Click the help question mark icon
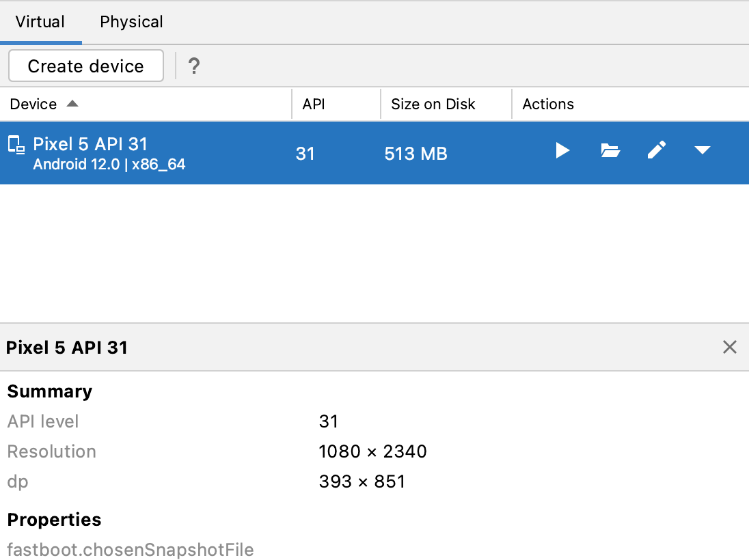This screenshot has height=560, width=749. pyautogui.click(x=194, y=66)
